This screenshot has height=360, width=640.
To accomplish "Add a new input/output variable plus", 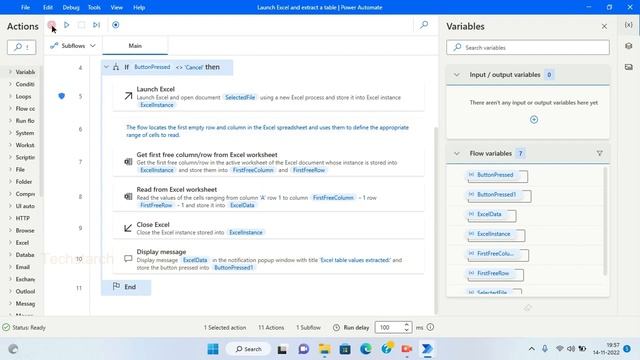I will (x=534, y=120).
